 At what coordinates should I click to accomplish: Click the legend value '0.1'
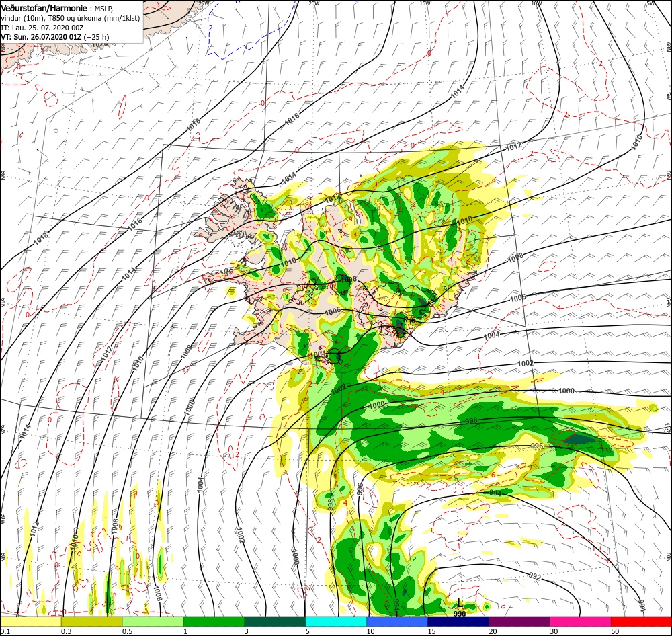tap(5, 631)
